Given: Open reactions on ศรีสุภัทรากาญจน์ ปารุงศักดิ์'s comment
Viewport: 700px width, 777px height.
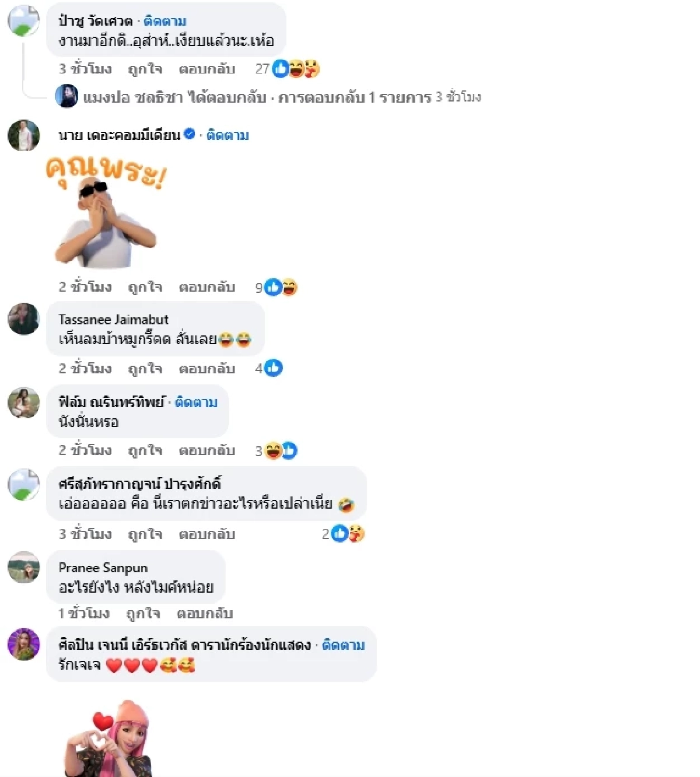Looking at the screenshot, I should [344, 533].
